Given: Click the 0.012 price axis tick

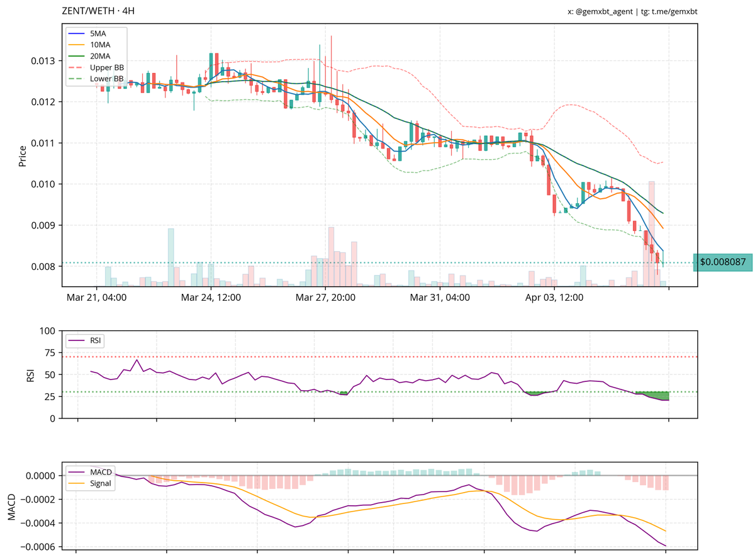Looking at the screenshot, I should point(44,102).
